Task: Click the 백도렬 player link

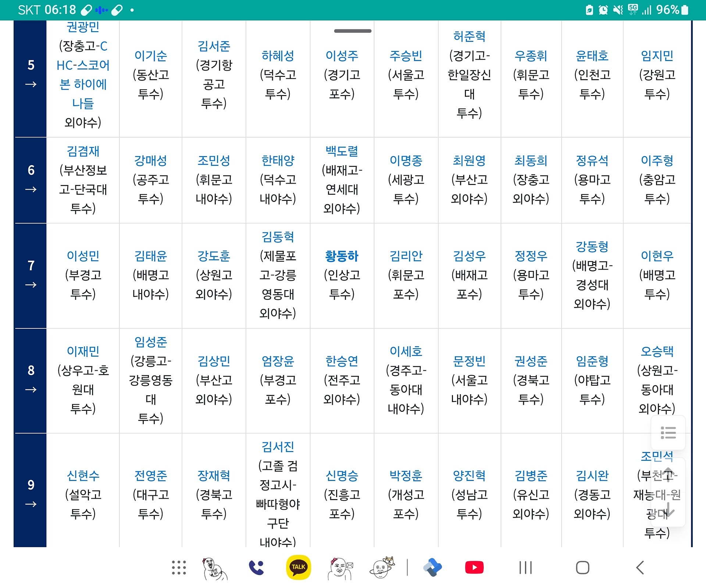Action: 342,151
